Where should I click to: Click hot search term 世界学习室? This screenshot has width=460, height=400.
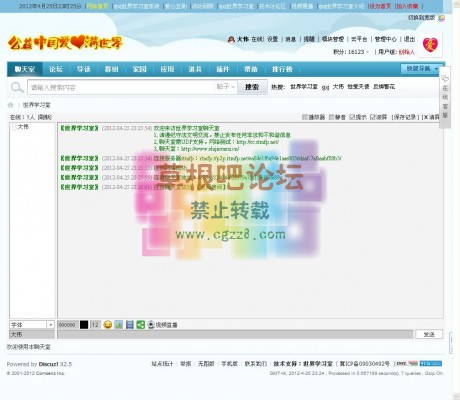pos(304,87)
